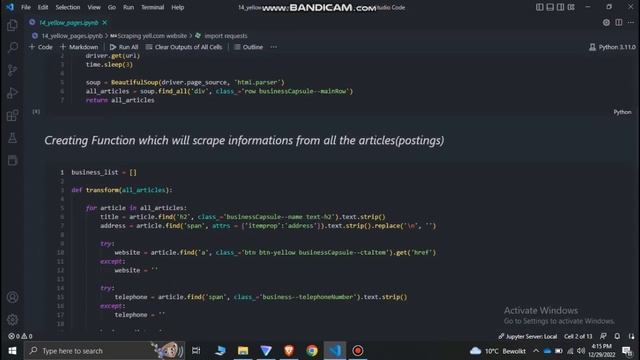Open Source Control view
The width and height of the screenshot is (640, 360).
12,70
